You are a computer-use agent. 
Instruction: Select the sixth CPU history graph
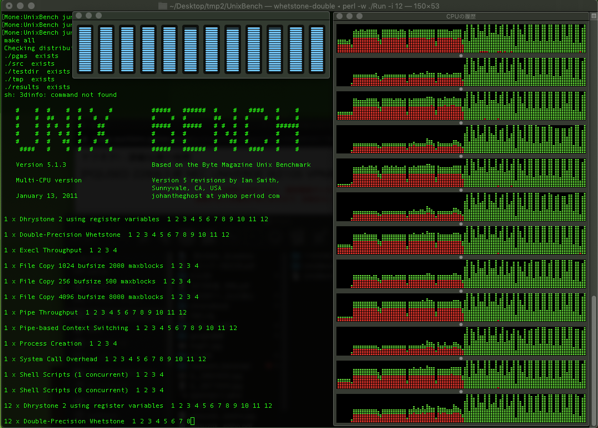(461, 206)
